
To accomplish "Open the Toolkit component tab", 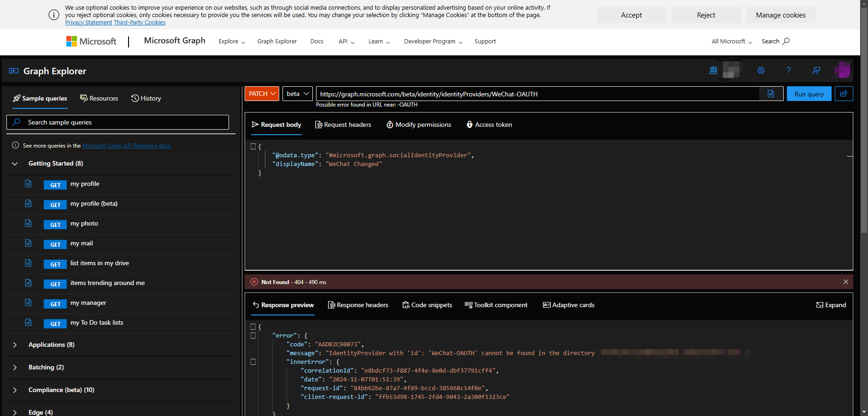I will tap(496, 305).
